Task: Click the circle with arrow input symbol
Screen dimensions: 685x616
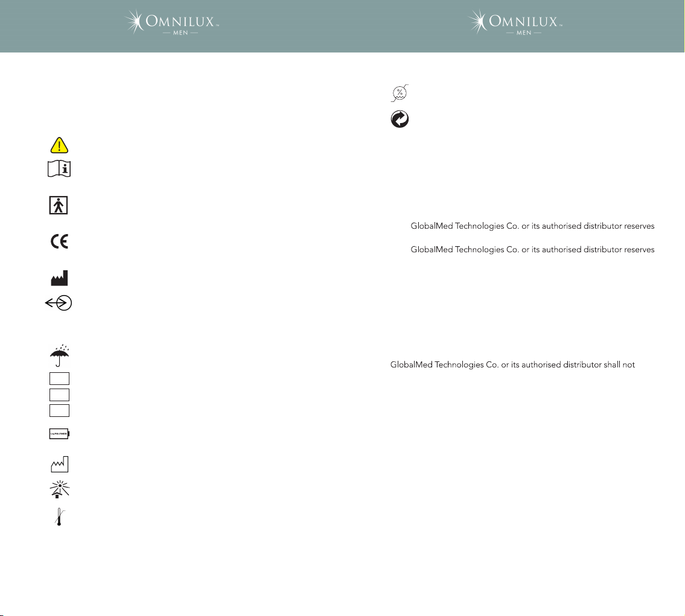Action: [x=59, y=303]
